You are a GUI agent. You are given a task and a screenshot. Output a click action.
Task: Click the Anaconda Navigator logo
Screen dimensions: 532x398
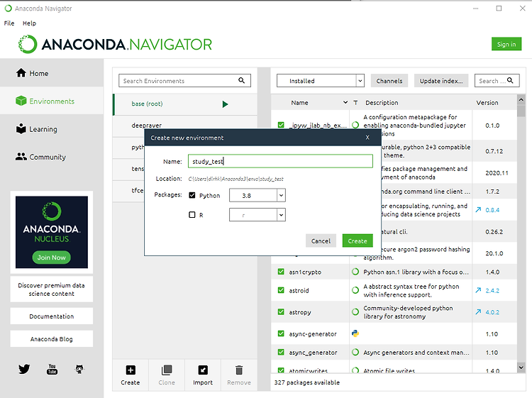(x=116, y=44)
